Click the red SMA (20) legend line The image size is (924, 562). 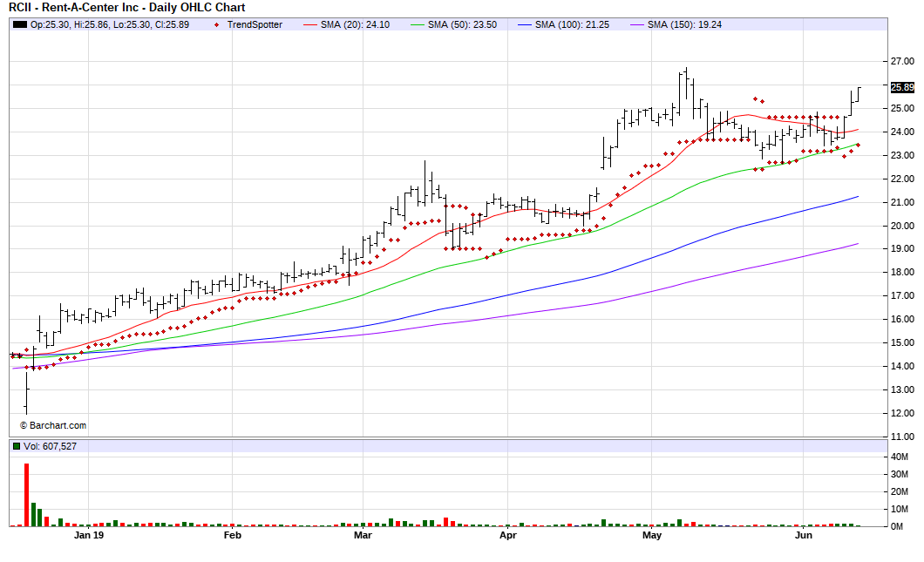pyautogui.click(x=310, y=24)
